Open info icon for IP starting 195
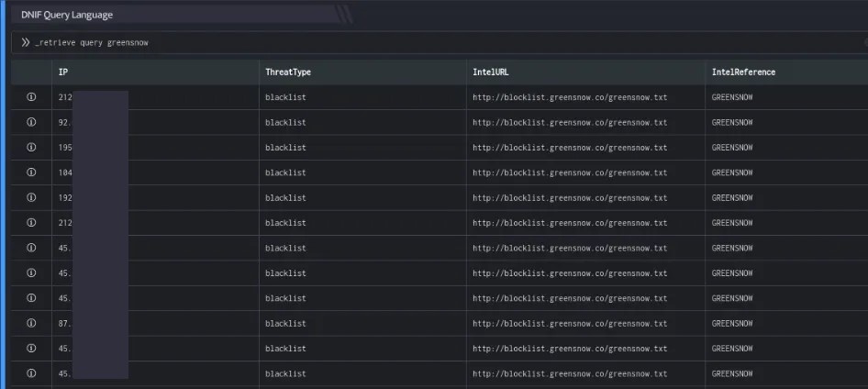 coord(31,147)
